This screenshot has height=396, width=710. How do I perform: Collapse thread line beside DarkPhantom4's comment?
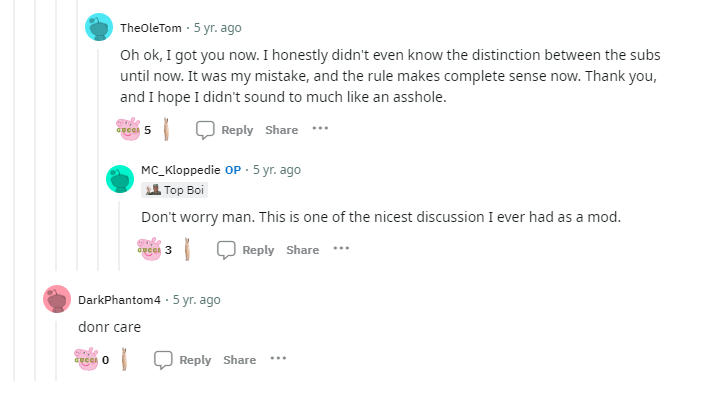[x=57, y=347]
